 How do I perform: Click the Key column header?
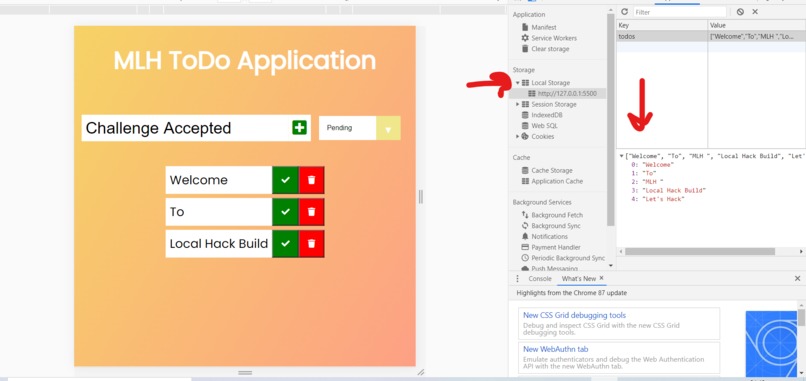(662, 25)
